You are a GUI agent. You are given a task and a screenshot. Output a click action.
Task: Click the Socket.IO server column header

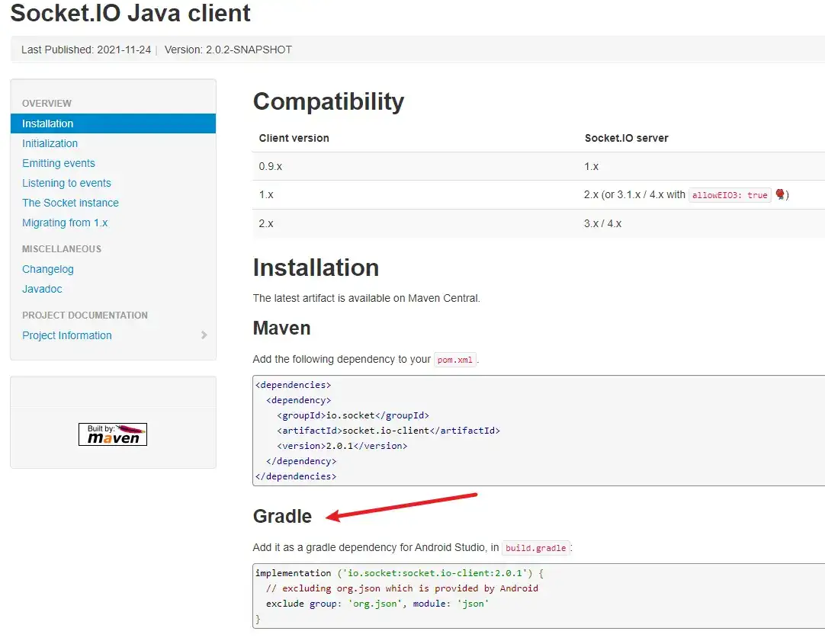(626, 138)
